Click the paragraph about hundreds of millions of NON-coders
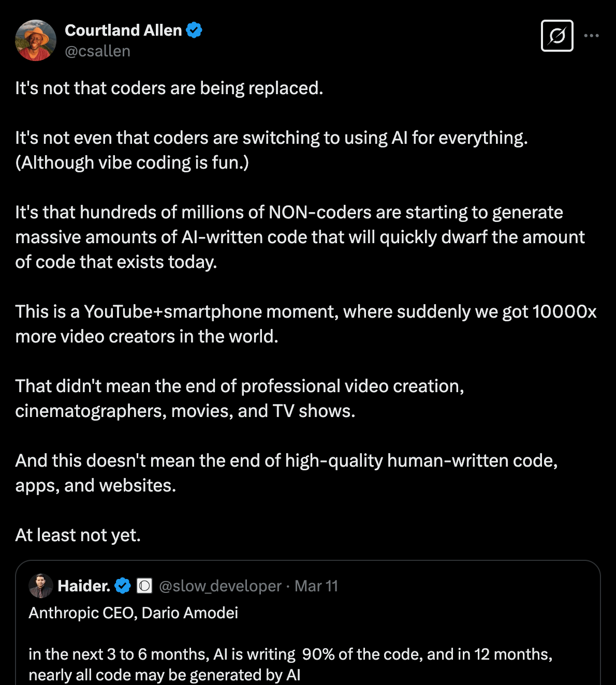Viewport: 616px width, 685px height. 300,237
